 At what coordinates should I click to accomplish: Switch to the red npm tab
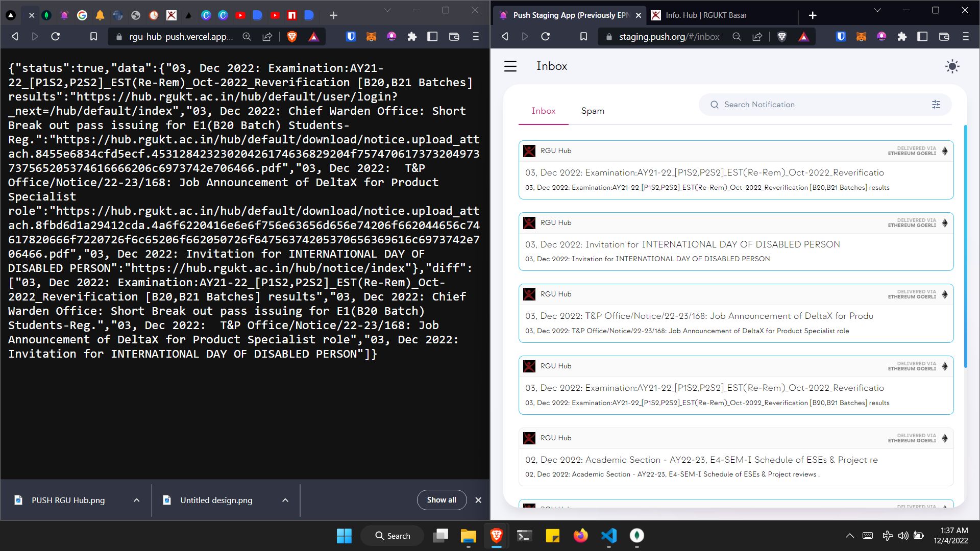(292, 15)
